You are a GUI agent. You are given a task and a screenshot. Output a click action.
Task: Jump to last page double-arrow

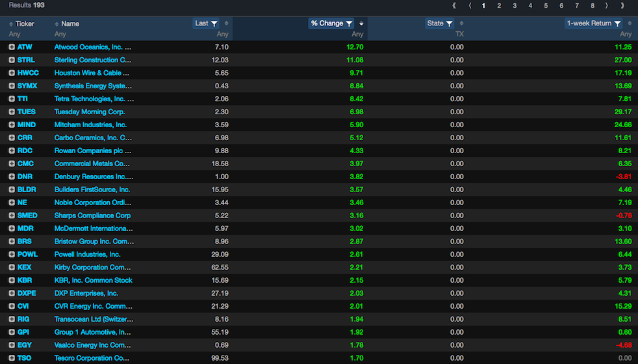tap(622, 6)
